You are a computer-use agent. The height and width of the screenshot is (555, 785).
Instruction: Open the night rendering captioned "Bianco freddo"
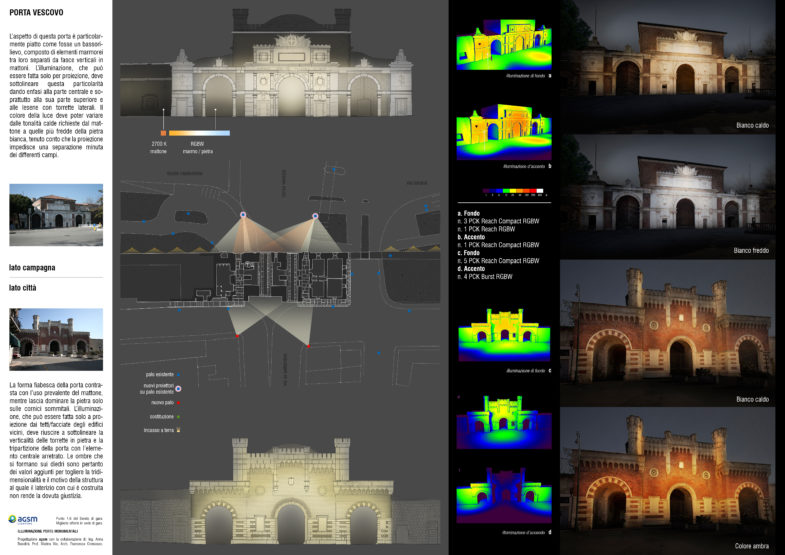point(668,196)
